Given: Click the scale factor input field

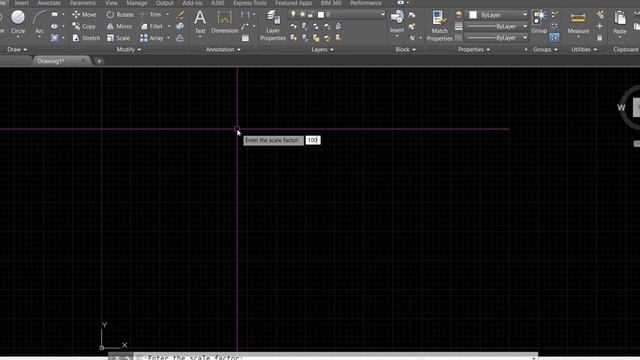Looking at the screenshot, I should click(x=313, y=140).
